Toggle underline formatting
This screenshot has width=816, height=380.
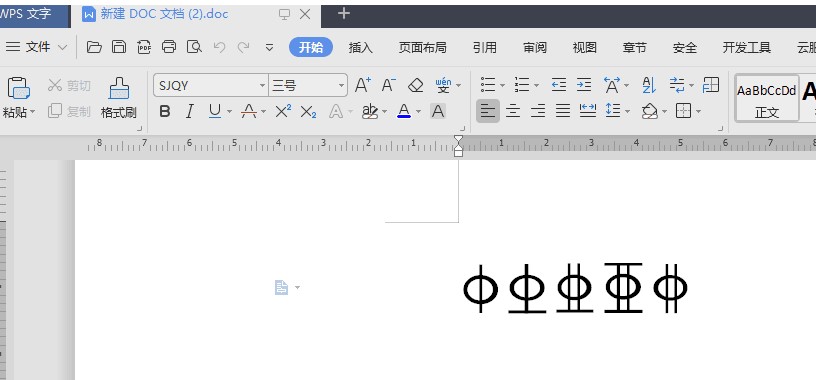click(215, 111)
